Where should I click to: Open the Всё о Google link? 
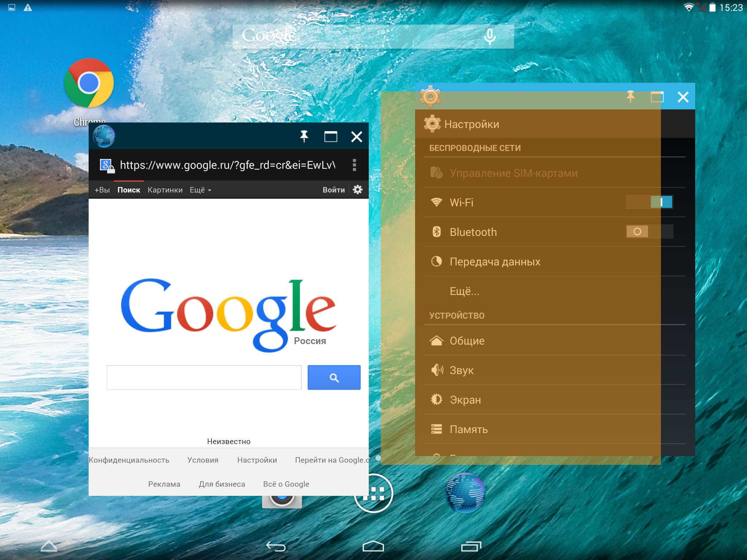point(286,484)
